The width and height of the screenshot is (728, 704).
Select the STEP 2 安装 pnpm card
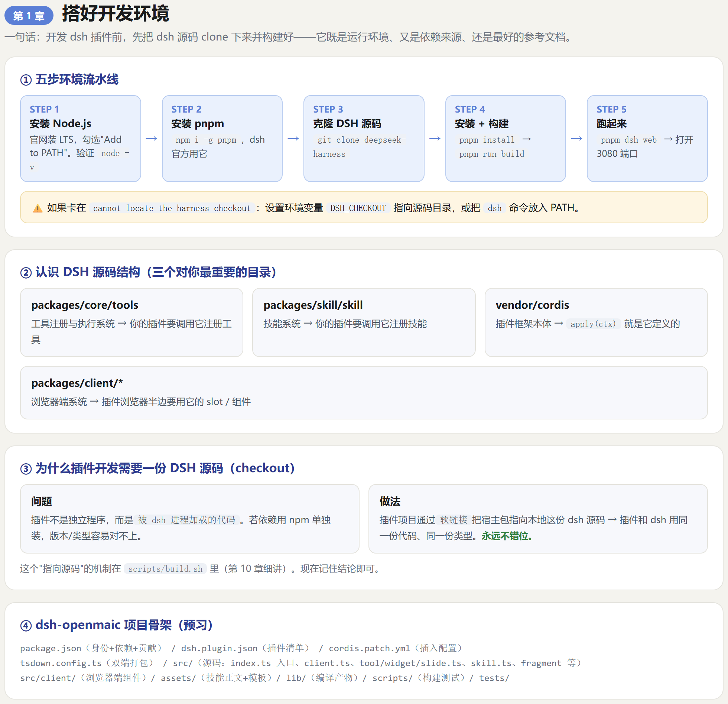pos(222,139)
